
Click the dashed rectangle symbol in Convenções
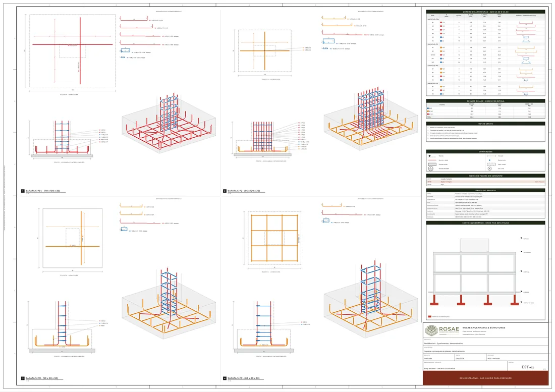point(491,164)
